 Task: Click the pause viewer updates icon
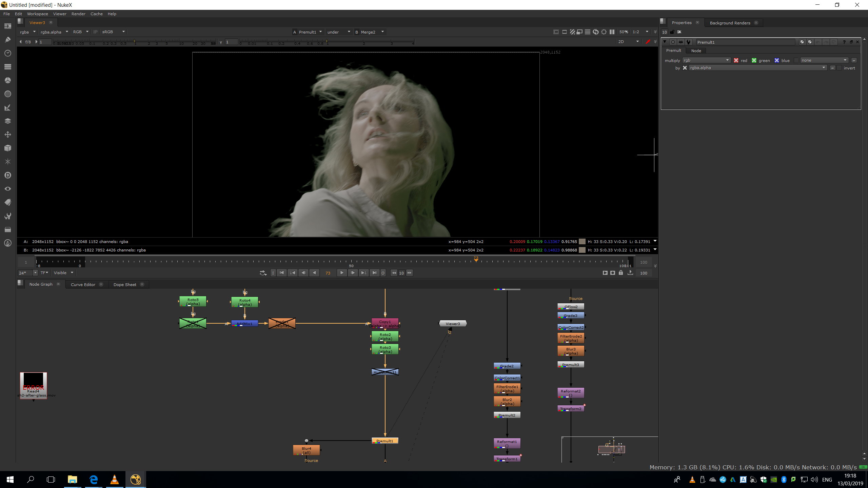(612, 32)
